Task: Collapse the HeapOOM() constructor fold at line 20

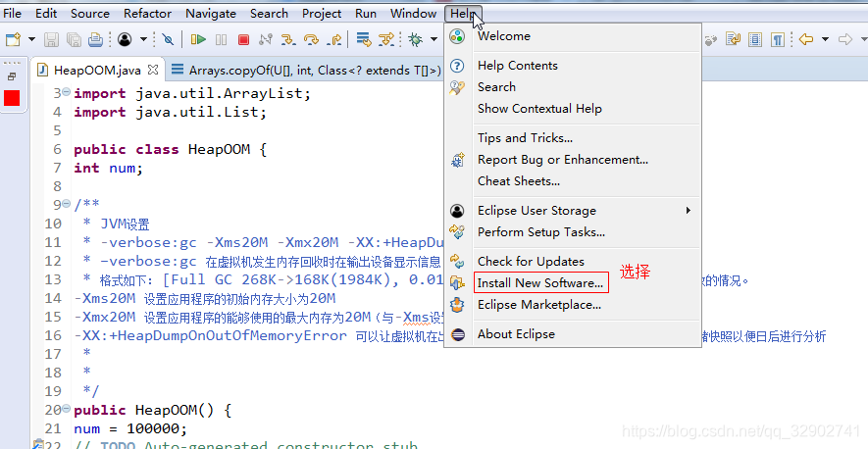Action: (67, 409)
